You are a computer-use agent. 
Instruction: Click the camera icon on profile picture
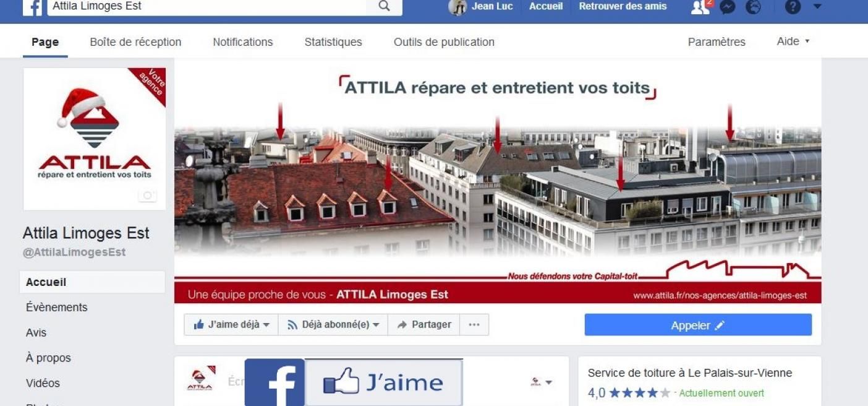[x=147, y=196]
